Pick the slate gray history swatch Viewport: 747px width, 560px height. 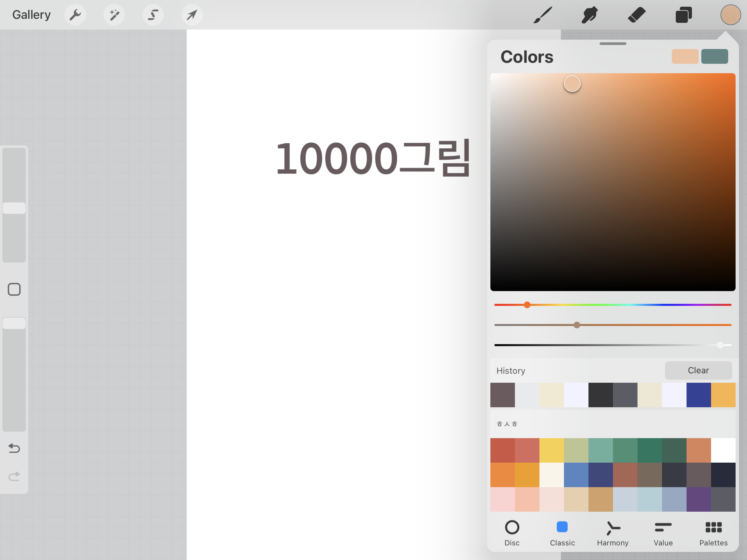pyautogui.click(x=625, y=395)
